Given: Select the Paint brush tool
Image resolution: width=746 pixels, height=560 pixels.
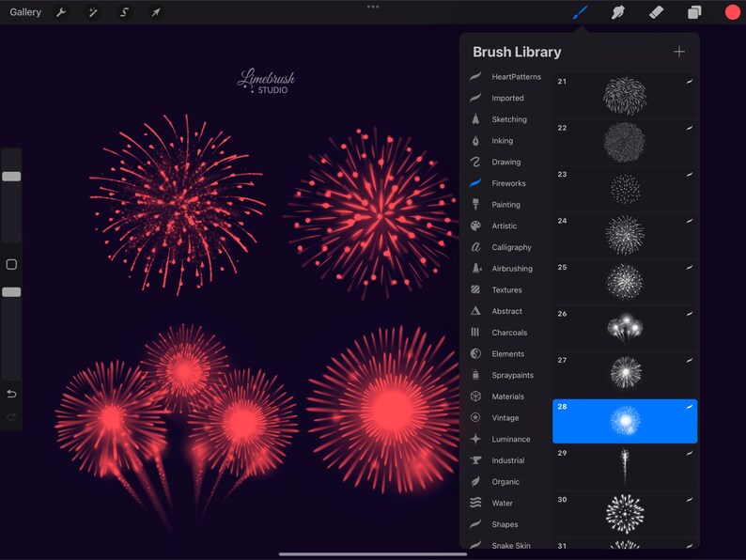Looking at the screenshot, I should (x=580, y=12).
